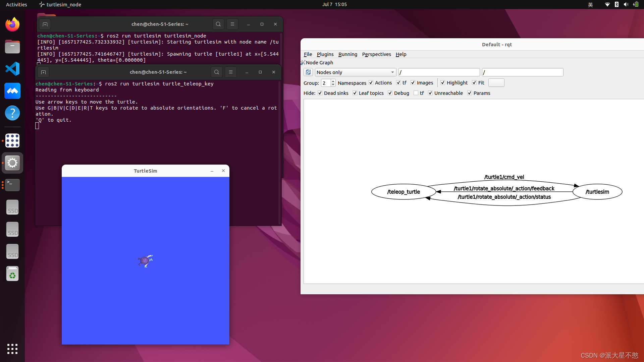
Task: Click the node filter input field
Action: click(439, 72)
